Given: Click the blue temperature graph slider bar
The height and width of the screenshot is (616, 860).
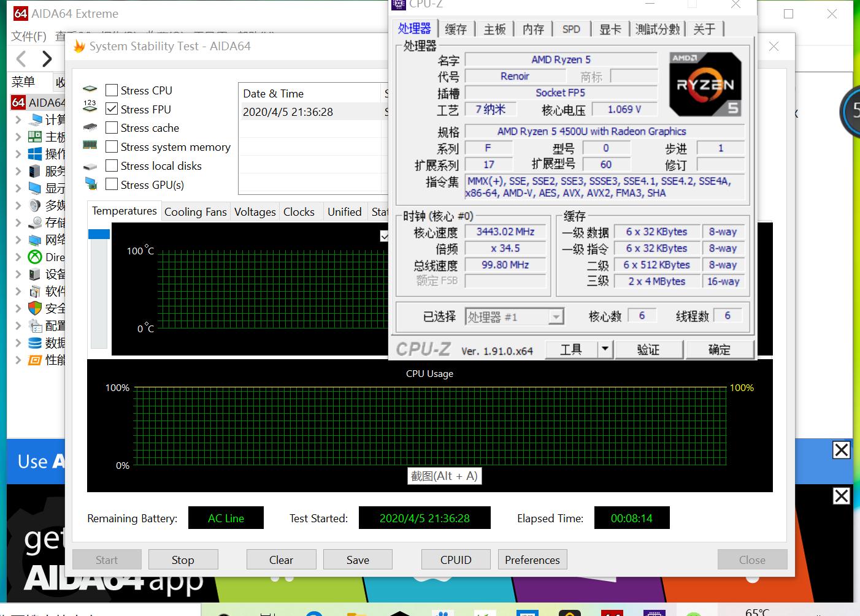Looking at the screenshot, I should point(99,234).
